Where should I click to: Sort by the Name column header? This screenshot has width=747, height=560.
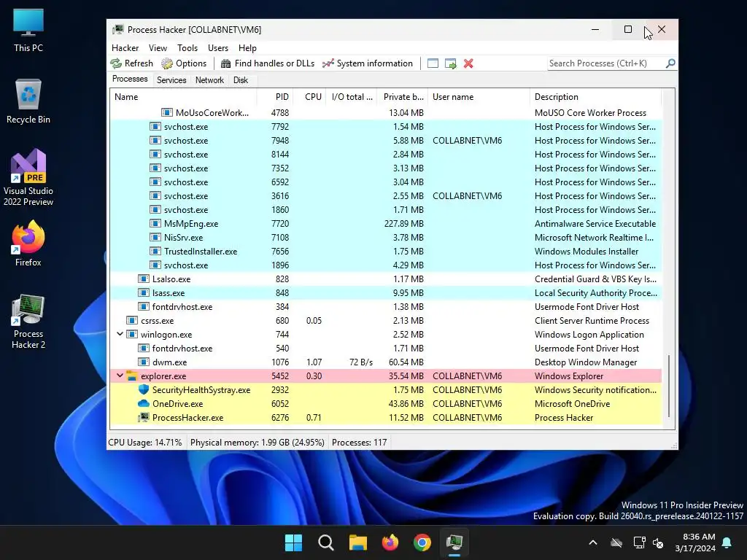click(183, 97)
